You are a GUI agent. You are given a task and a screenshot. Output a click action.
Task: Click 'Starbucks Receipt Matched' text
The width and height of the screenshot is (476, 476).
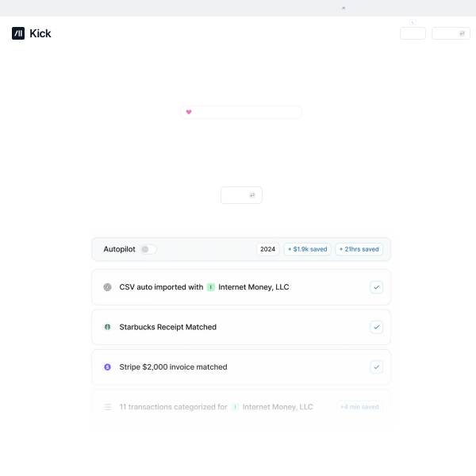(168, 327)
